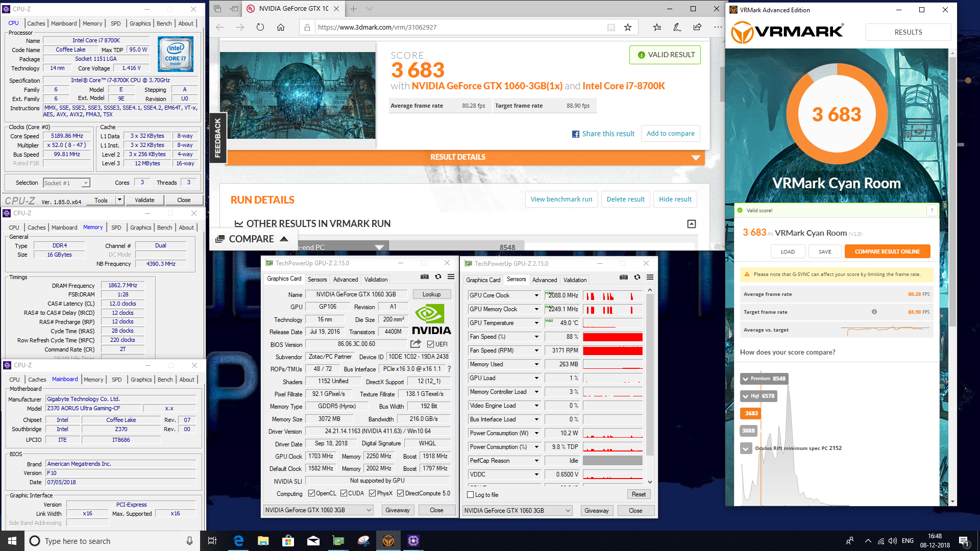The height and width of the screenshot is (551, 980).
Task: Toggle the OpenCL checkbox
Action: pyautogui.click(x=312, y=493)
